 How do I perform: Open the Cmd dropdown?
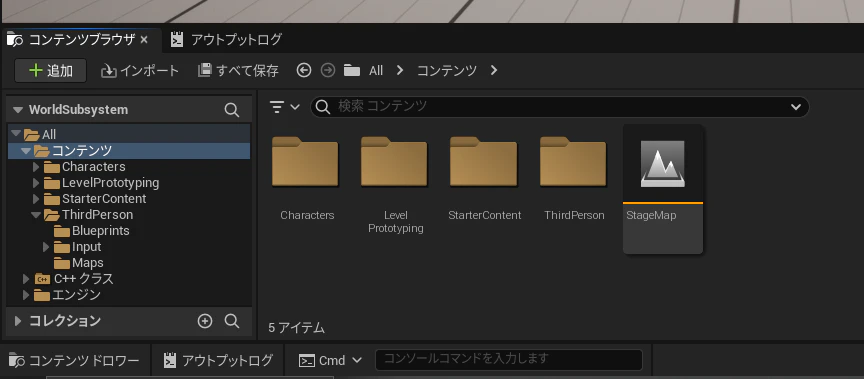coord(330,361)
